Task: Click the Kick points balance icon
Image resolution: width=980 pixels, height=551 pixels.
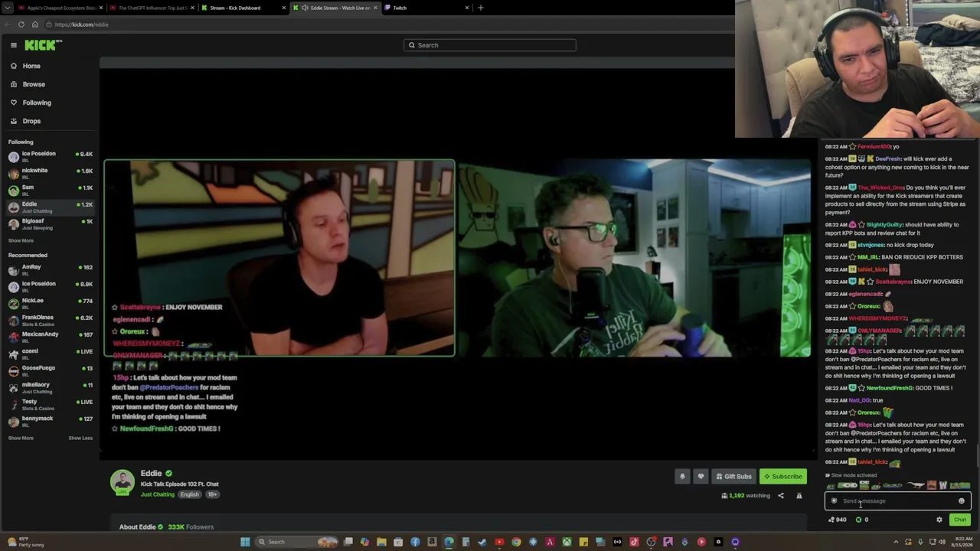Action: tap(838, 520)
